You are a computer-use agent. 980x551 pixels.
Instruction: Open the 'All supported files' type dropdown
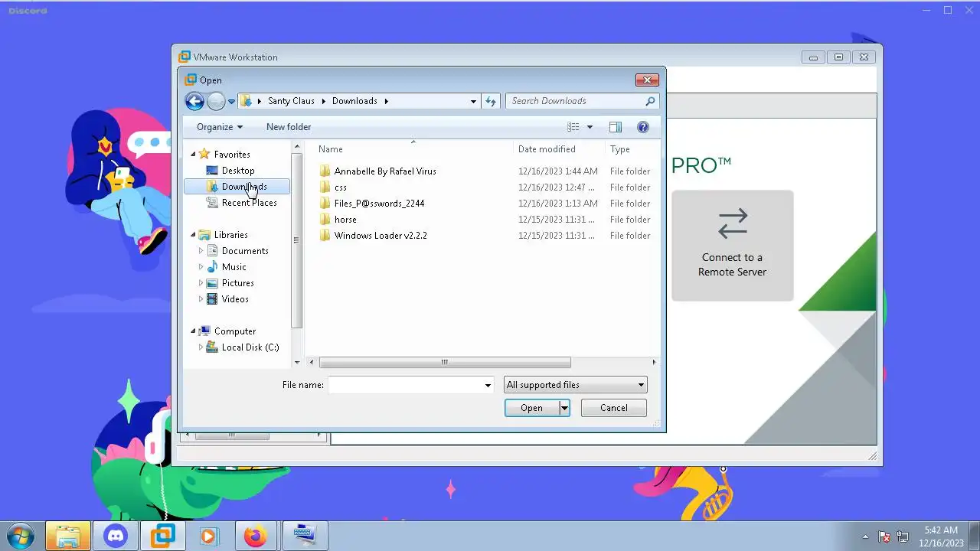pyautogui.click(x=575, y=385)
